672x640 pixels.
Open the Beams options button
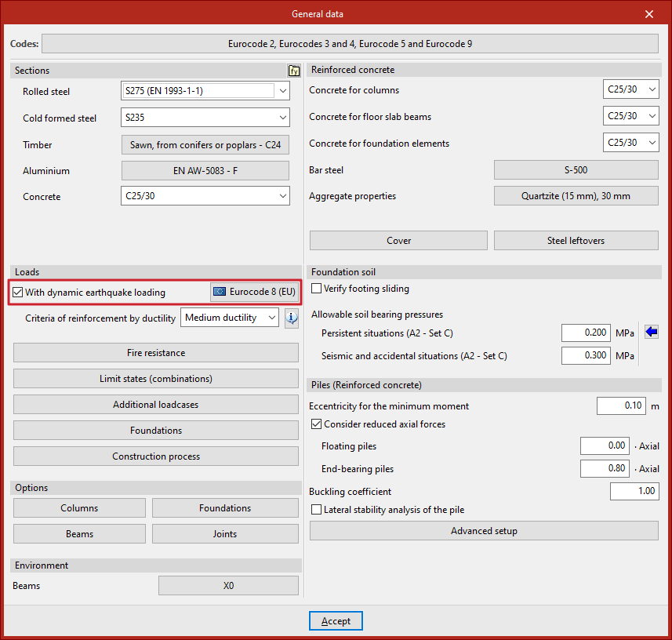click(79, 533)
